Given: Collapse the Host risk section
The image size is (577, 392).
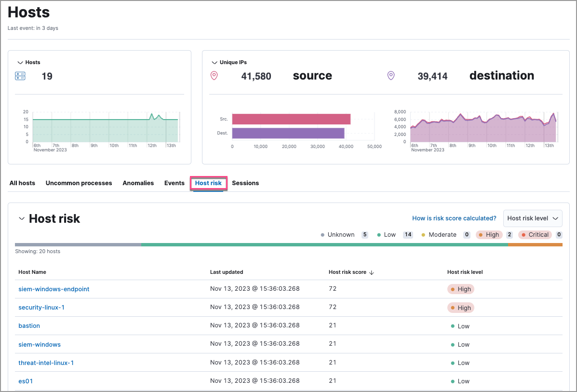Looking at the screenshot, I should [x=21, y=218].
